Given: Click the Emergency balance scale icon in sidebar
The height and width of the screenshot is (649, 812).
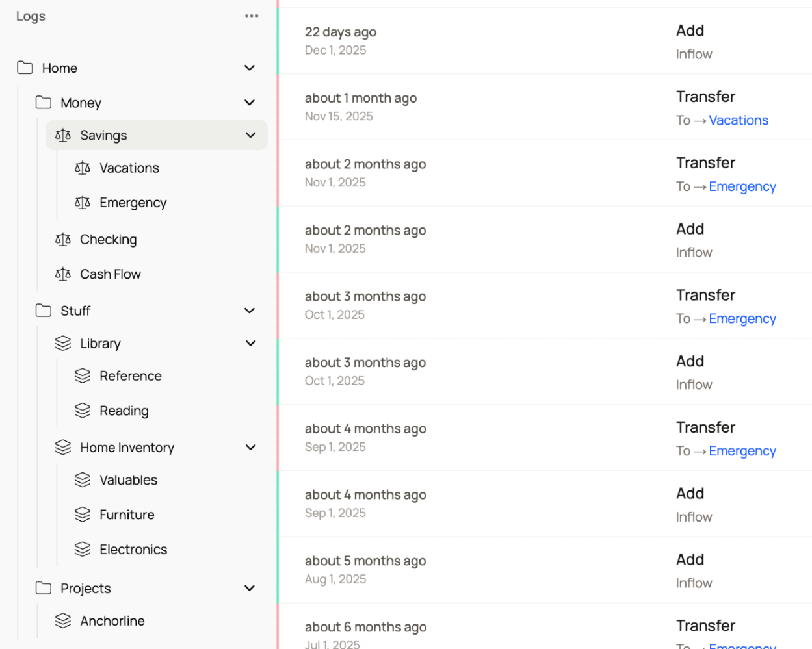Looking at the screenshot, I should coord(83,203).
